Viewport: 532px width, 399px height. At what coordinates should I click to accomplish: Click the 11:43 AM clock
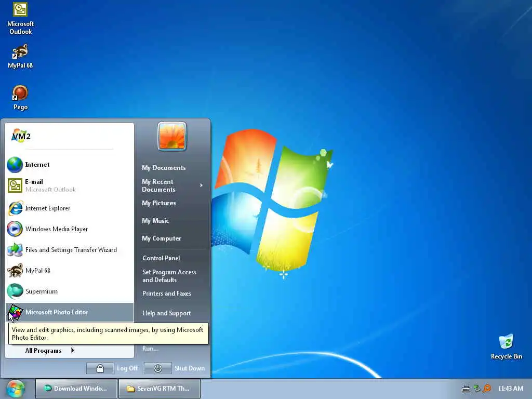point(511,389)
